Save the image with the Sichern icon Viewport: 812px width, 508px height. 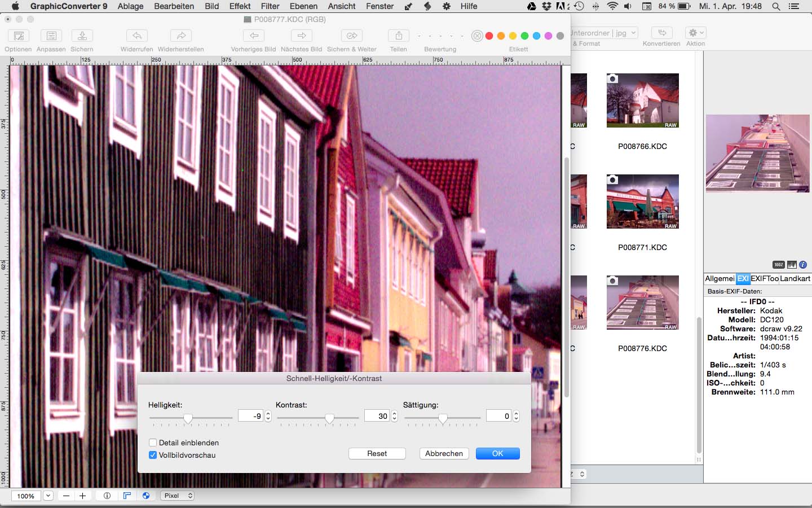(x=82, y=36)
